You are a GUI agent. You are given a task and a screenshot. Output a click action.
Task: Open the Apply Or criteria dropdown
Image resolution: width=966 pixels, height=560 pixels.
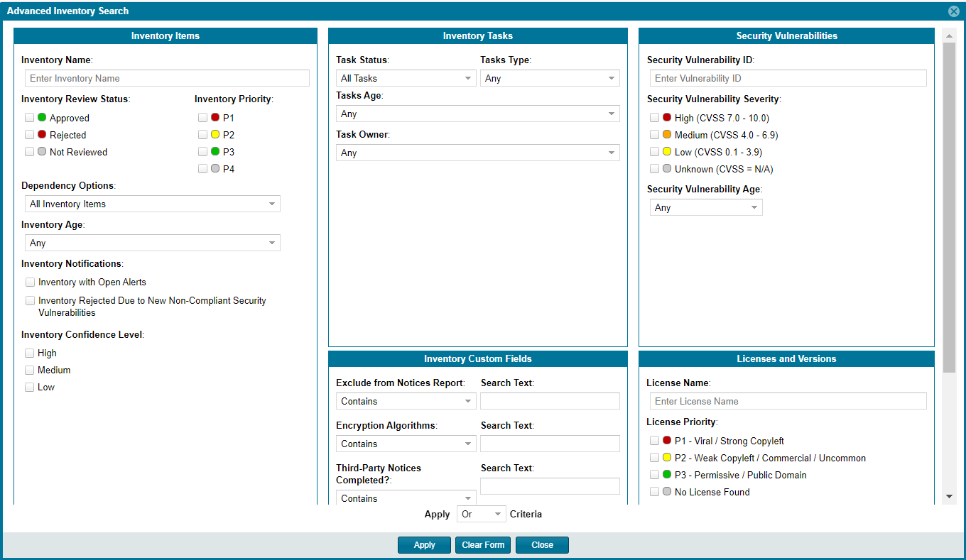click(481, 515)
